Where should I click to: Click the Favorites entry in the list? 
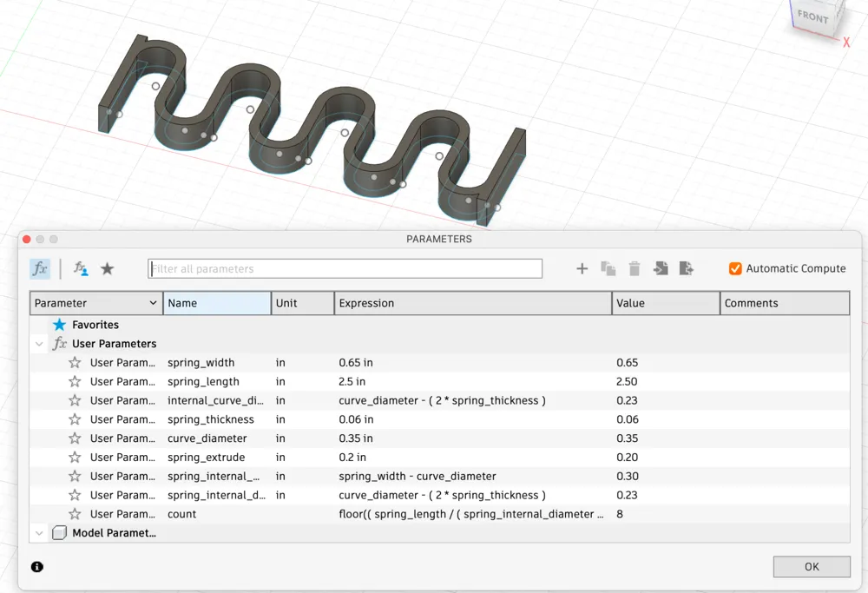pyautogui.click(x=93, y=324)
